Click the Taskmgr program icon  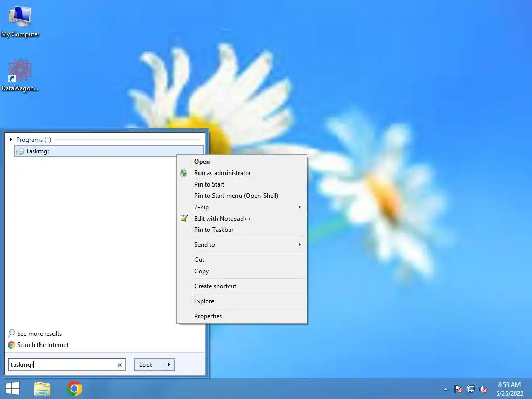pos(20,151)
